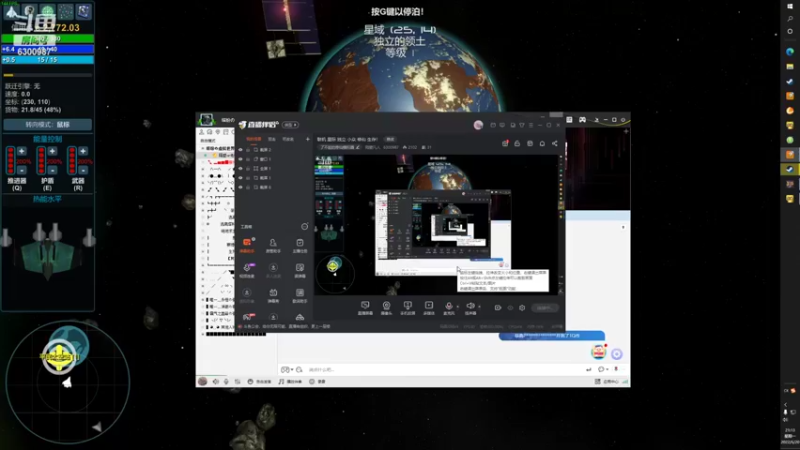Toggle visibility of the second source in the list

click(241, 159)
